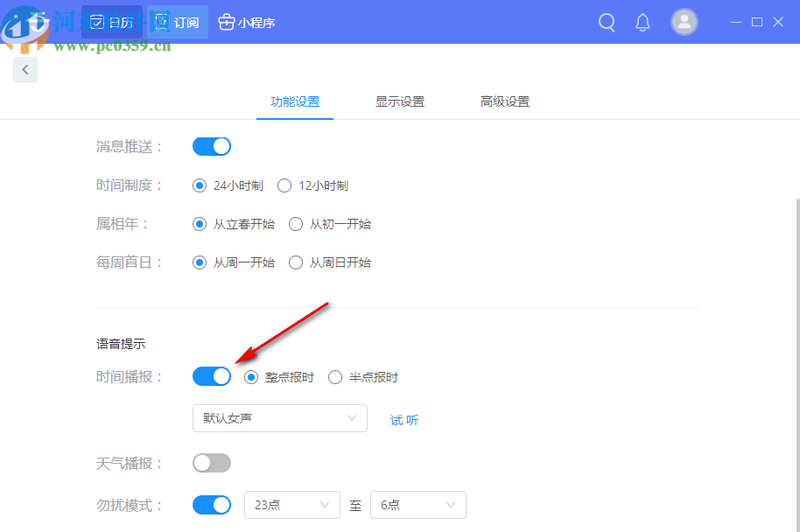Open the 日历 calendar tab
Viewport: 800px width, 532px height.
coord(112,23)
